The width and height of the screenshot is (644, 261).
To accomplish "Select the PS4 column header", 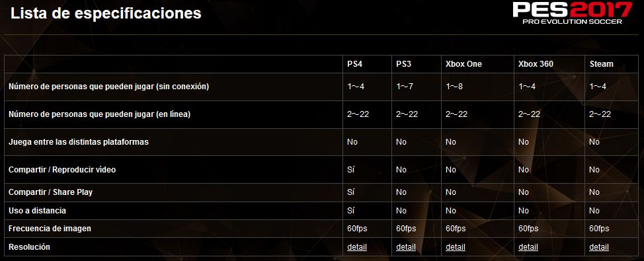I will (355, 64).
